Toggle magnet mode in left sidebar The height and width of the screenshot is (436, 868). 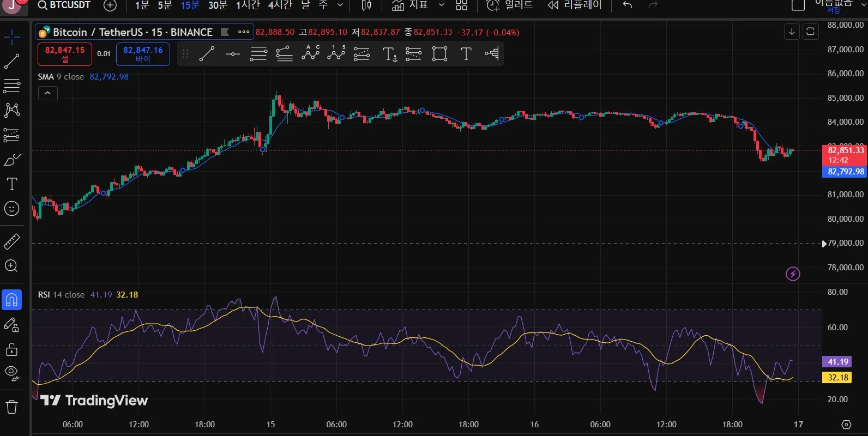pos(11,300)
